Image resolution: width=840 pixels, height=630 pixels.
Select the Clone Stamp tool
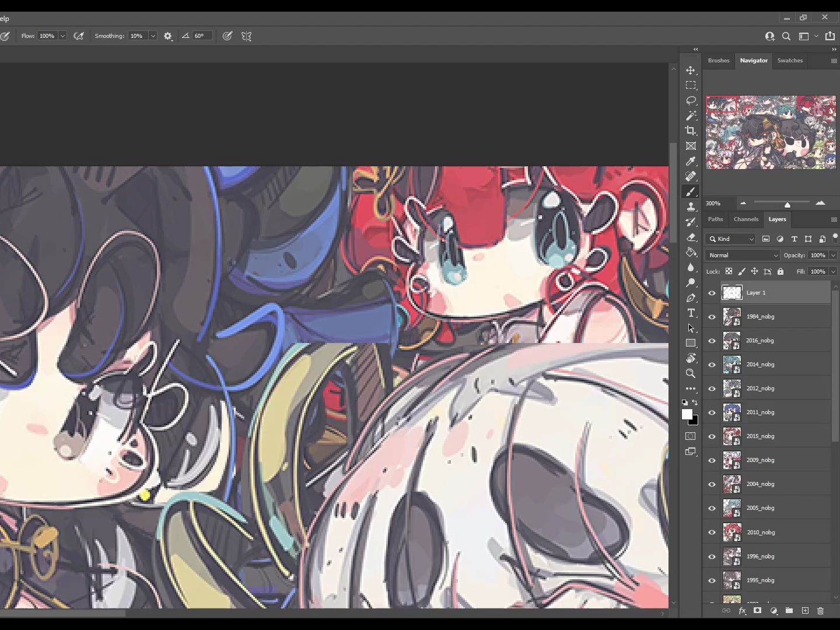click(691, 207)
